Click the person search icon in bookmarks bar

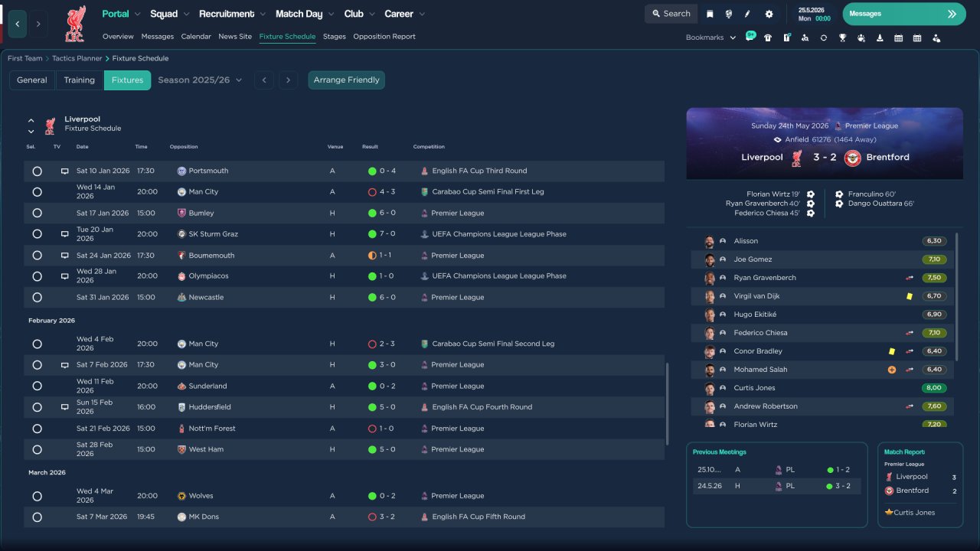tap(805, 37)
